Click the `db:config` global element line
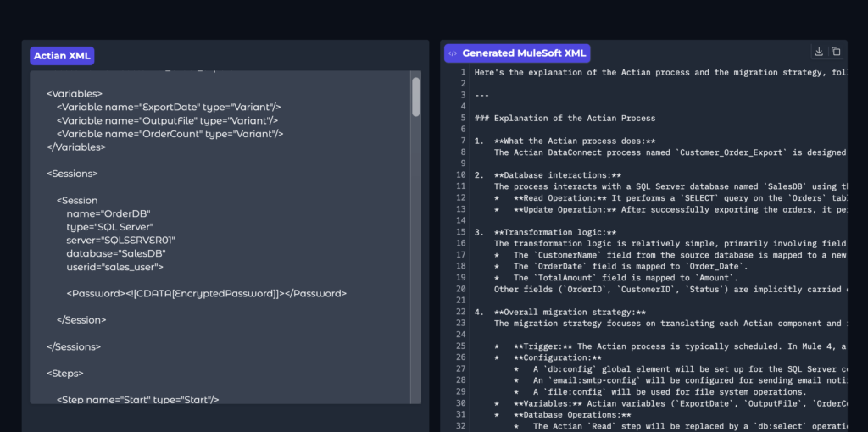The image size is (868, 432). pos(681,369)
